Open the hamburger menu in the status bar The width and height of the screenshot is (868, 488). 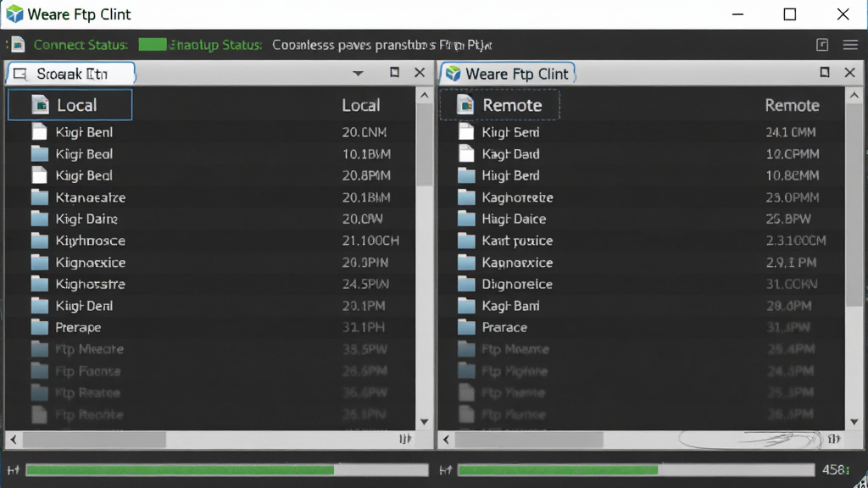(x=850, y=45)
